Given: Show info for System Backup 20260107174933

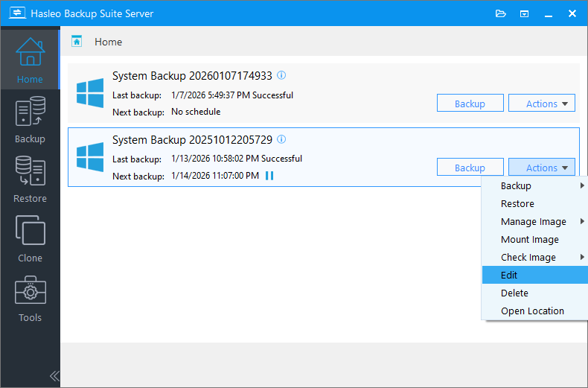Looking at the screenshot, I should [281, 75].
